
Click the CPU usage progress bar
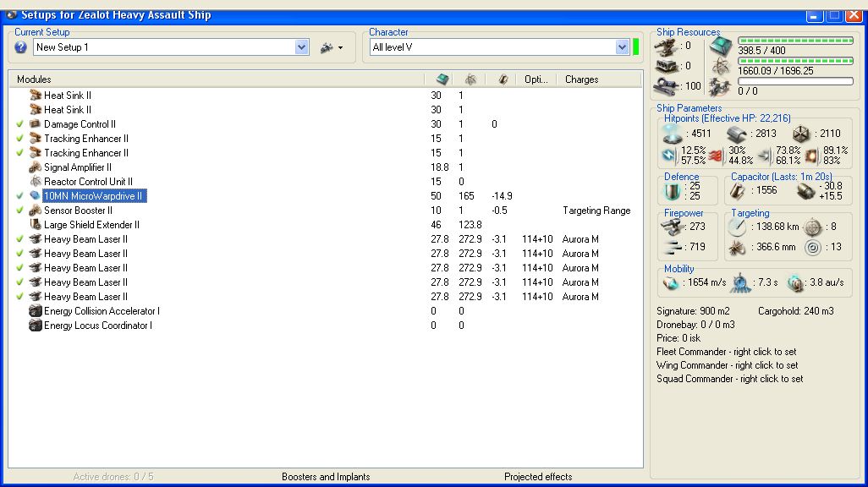(x=795, y=41)
